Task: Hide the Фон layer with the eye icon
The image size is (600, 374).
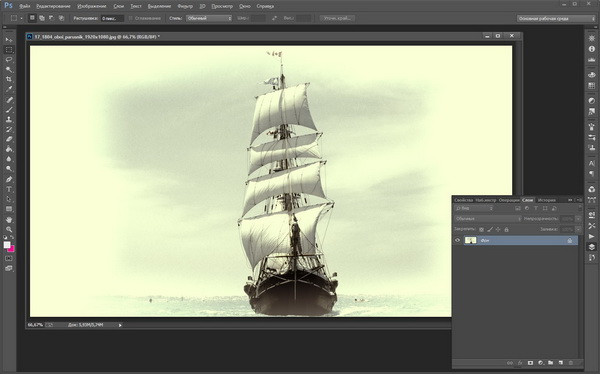Action: pos(458,240)
